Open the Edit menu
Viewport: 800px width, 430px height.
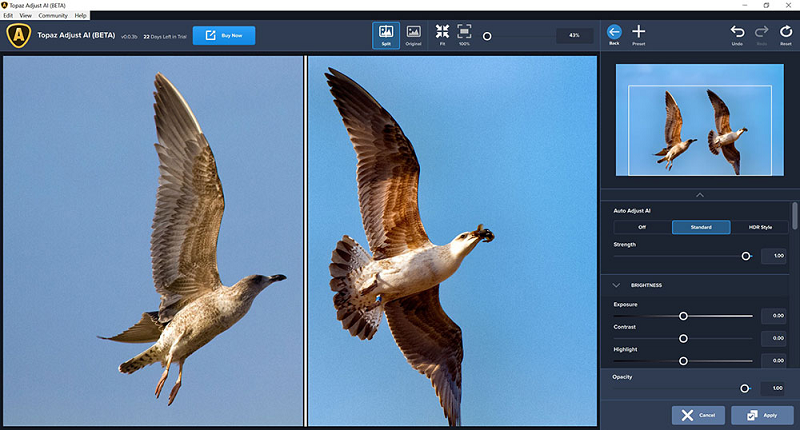(x=8, y=16)
